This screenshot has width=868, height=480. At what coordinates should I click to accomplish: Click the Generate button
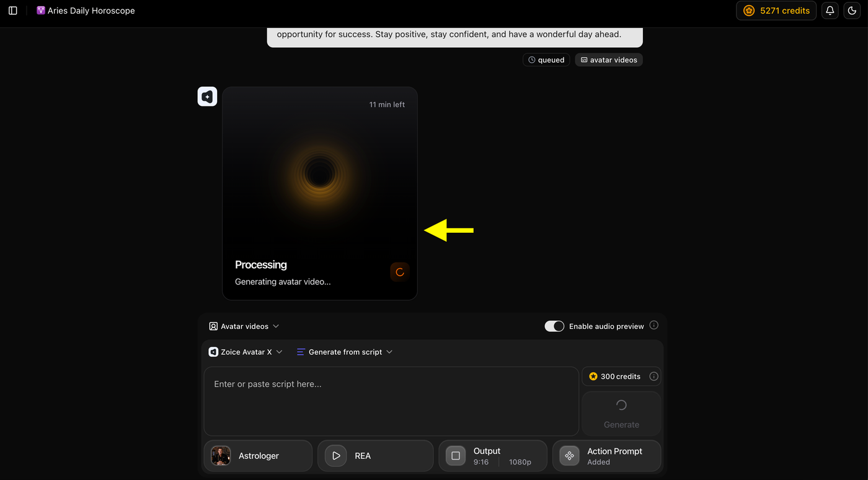[x=621, y=414]
